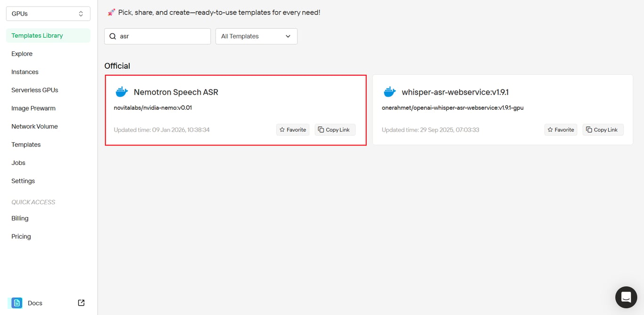Image resolution: width=644 pixels, height=315 pixels.
Task: Click the QUICK ACCESS heading
Action: click(33, 202)
